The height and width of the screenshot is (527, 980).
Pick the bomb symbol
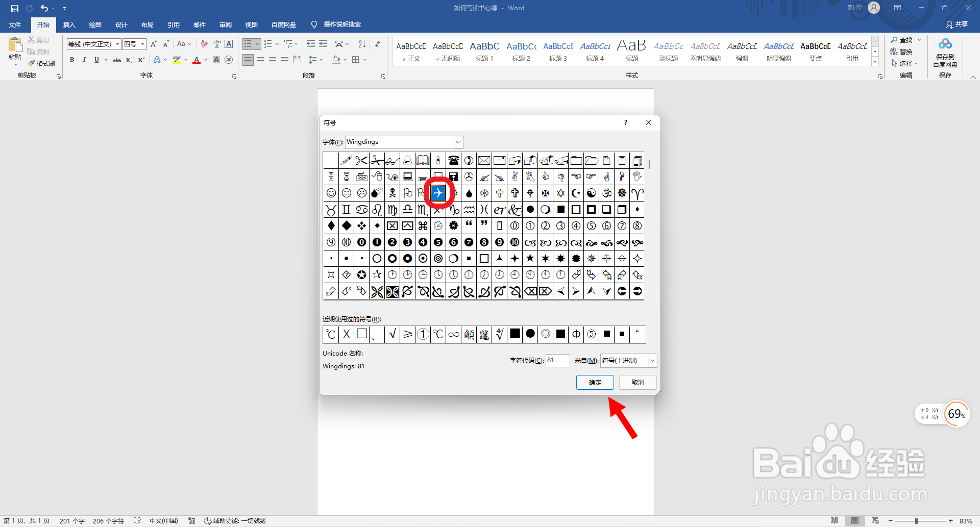coord(377,193)
